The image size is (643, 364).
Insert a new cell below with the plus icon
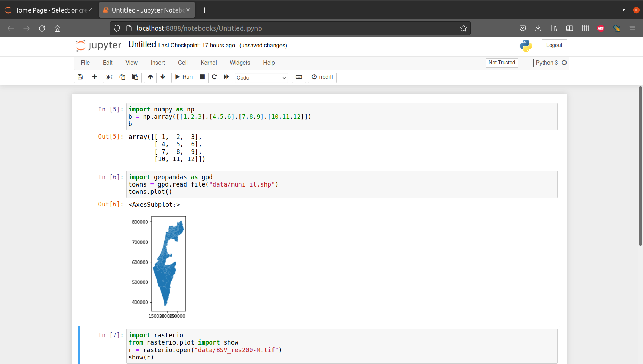point(94,77)
